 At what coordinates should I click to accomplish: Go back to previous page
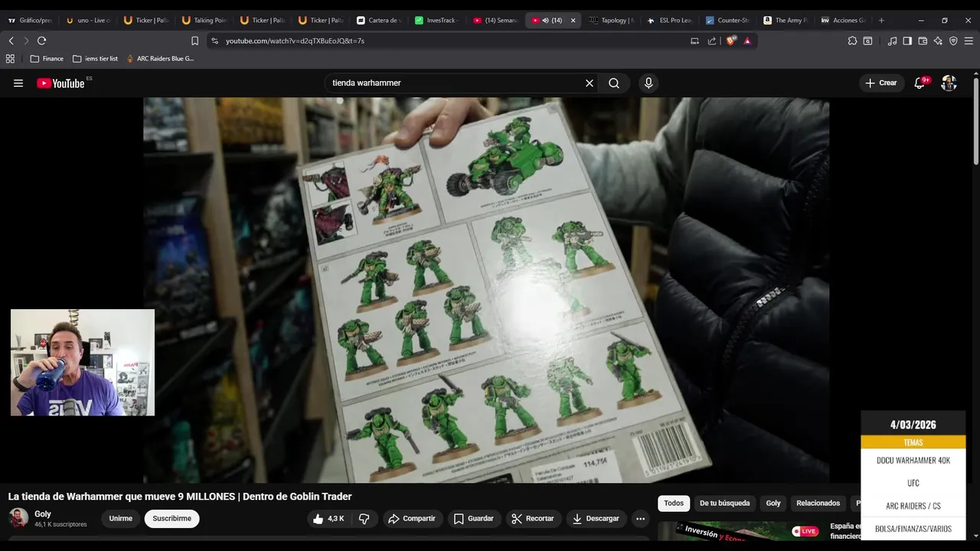[x=11, y=41]
